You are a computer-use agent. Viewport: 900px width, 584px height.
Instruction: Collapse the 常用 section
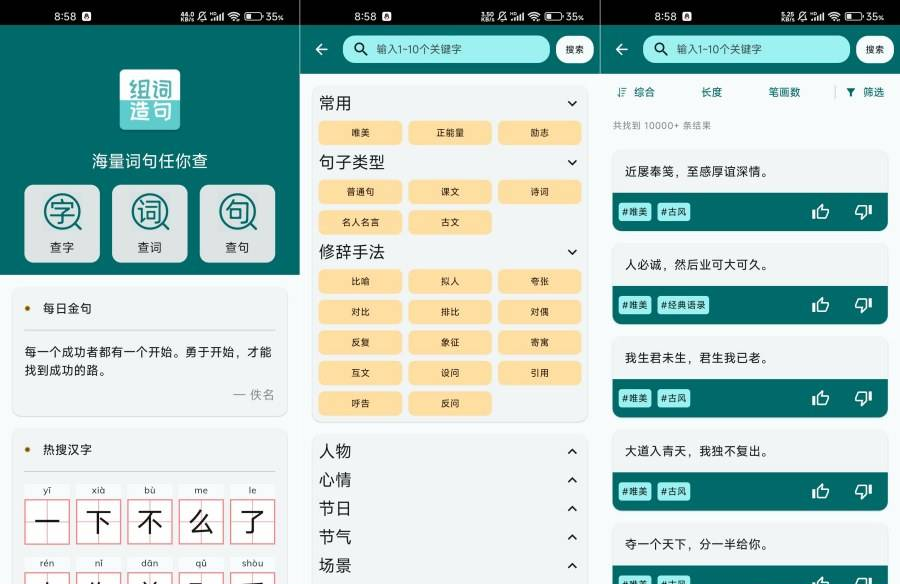click(572, 103)
